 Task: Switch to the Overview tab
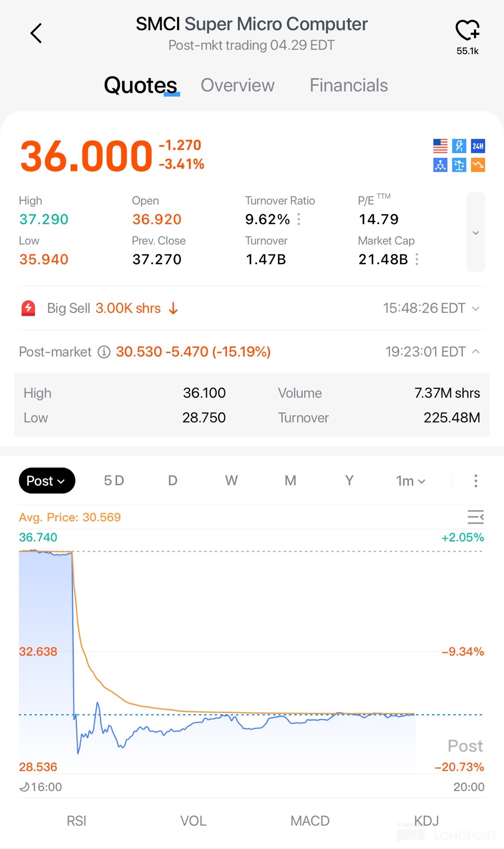click(238, 85)
